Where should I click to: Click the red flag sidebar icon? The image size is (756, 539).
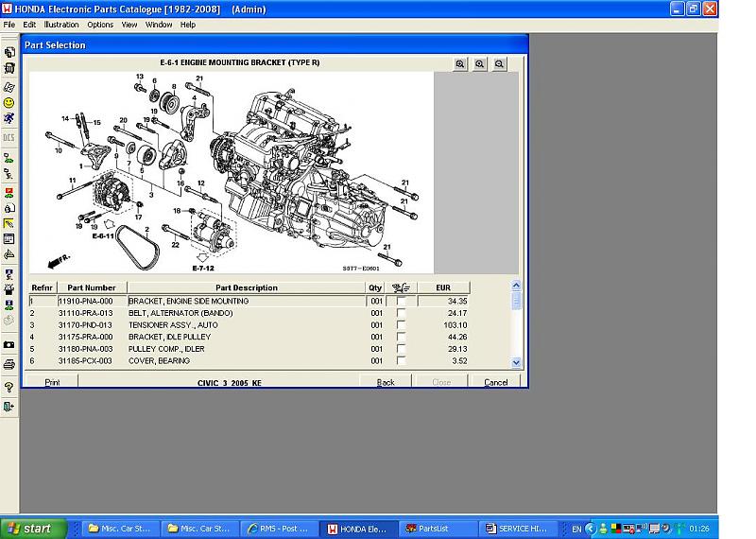pyautogui.click(x=9, y=193)
